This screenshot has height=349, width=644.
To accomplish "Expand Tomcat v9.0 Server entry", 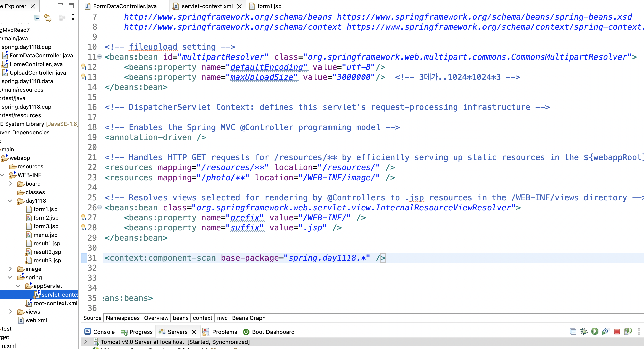I will (86, 342).
